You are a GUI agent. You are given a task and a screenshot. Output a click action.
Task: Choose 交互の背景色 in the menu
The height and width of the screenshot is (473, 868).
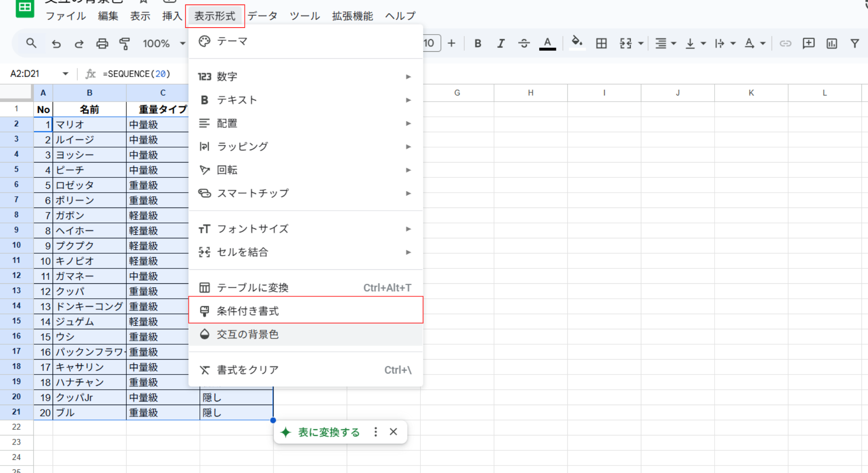(x=306, y=335)
